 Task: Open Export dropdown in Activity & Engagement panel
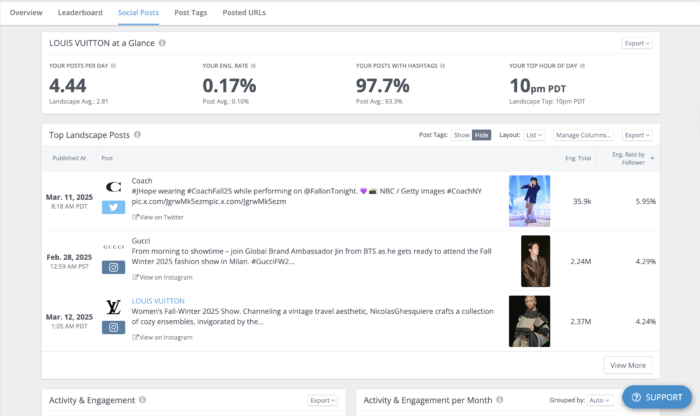[x=322, y=400]
